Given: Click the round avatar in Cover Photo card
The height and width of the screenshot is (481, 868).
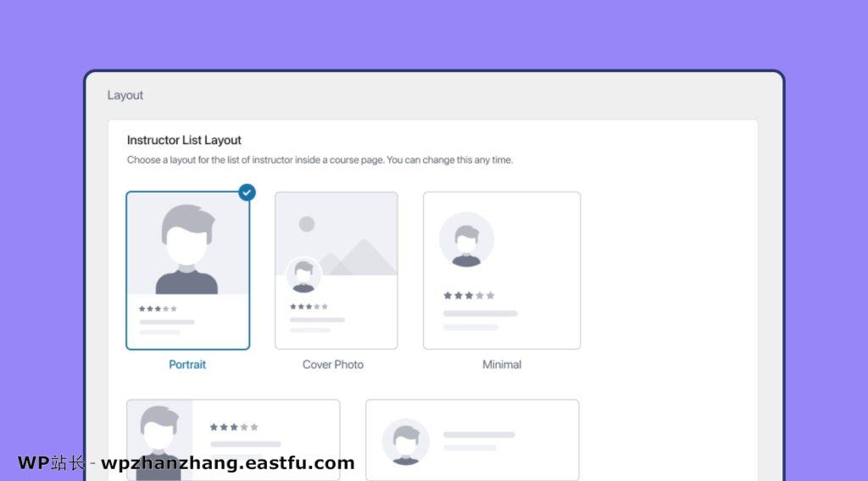Looking at the screenshot, I should (x=303, y=276).
